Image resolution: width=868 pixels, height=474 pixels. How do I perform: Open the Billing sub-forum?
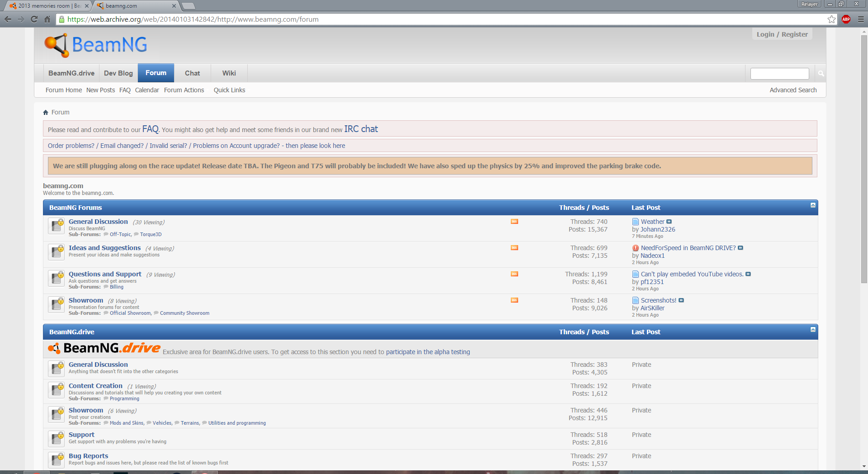coord(116,287)
